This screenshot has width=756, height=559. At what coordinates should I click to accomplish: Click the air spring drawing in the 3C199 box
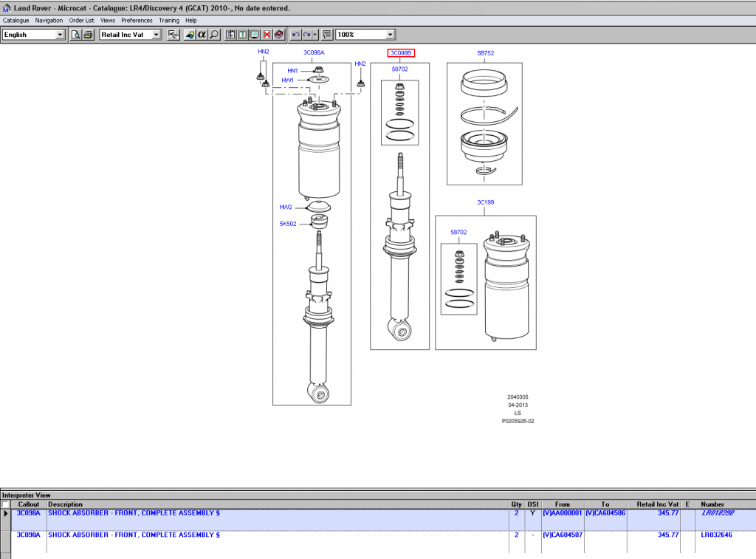[506, 286]
